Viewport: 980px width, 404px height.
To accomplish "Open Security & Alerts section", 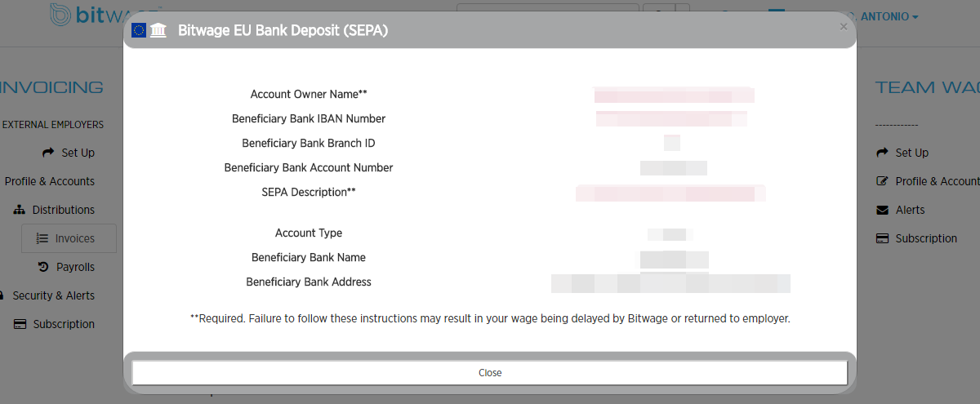I will click(53, 295).
